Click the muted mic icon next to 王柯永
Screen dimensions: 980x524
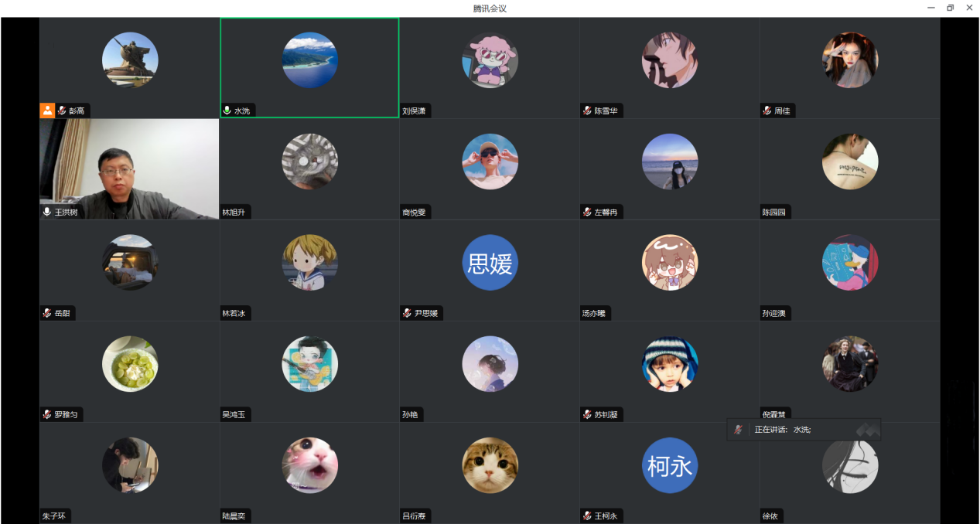click(x=588, y=516)
